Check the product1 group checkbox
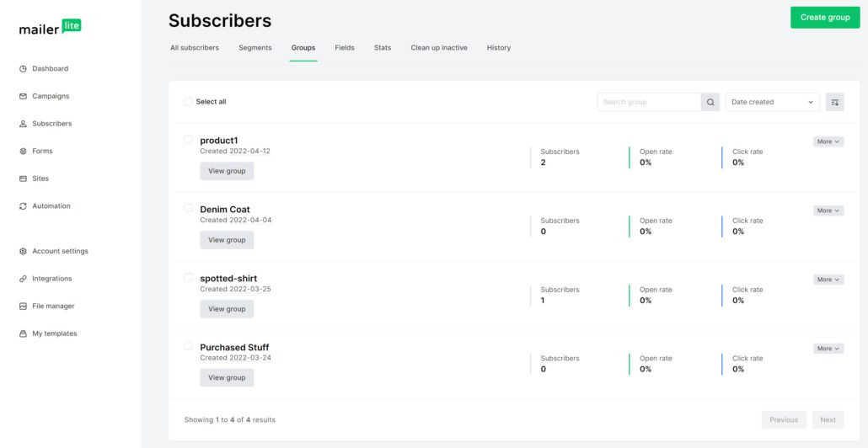 (188, 139)
